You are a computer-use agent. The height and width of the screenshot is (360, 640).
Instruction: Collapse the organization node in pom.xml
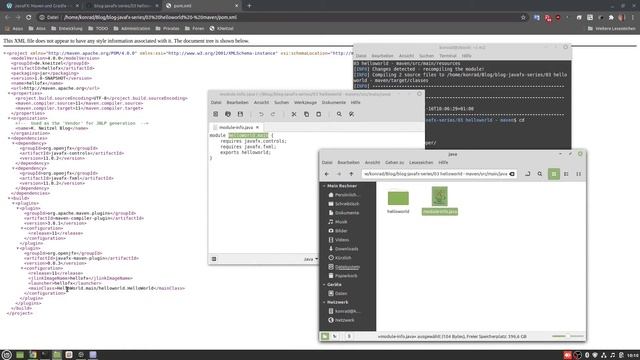tap(9, 118)
